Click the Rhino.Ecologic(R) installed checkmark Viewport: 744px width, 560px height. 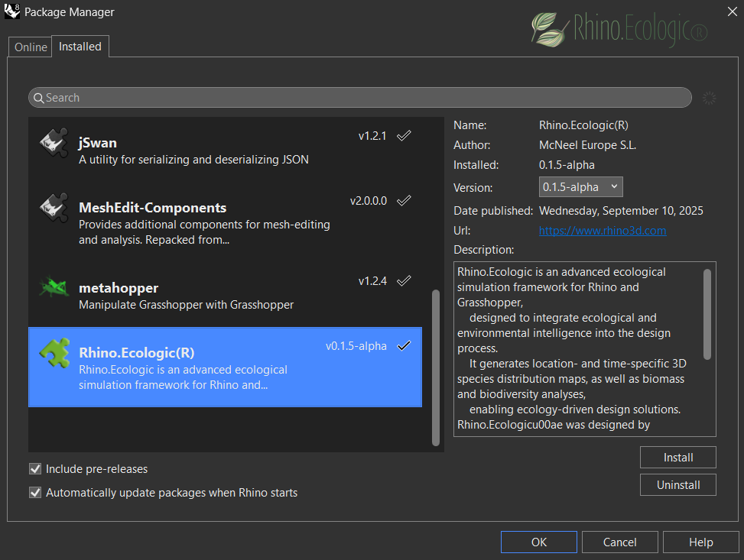tap(404, 346)
